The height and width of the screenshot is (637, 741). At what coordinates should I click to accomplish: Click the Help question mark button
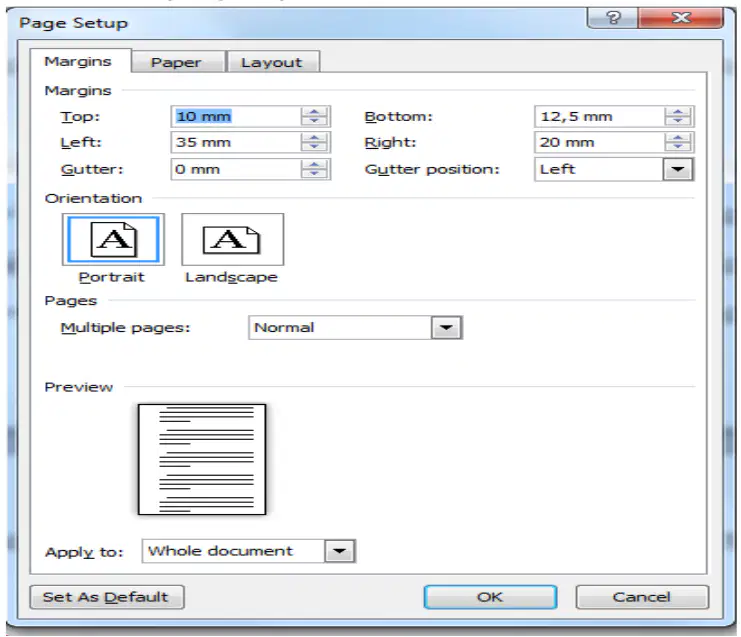[612, 18]
